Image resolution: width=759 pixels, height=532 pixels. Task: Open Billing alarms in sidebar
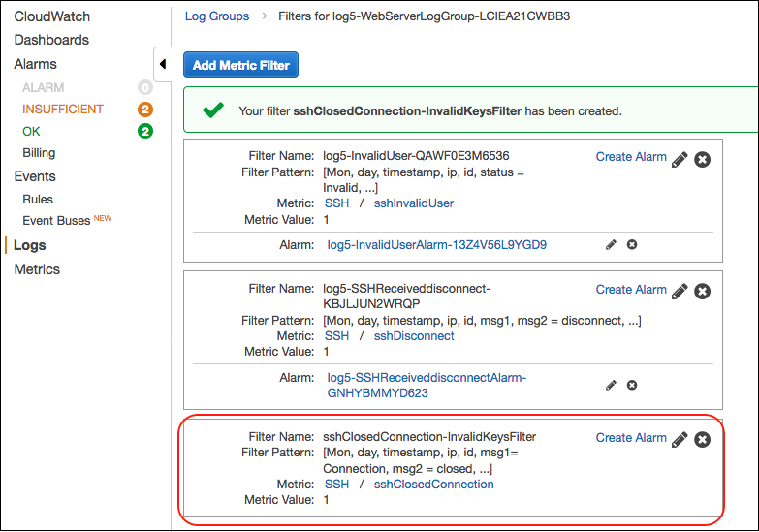click(39, 153)
